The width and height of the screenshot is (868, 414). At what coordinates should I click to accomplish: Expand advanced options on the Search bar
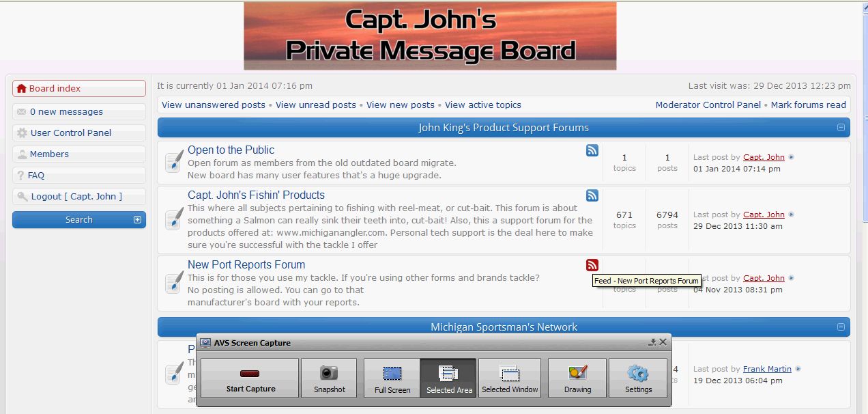(x=137, y=220)
